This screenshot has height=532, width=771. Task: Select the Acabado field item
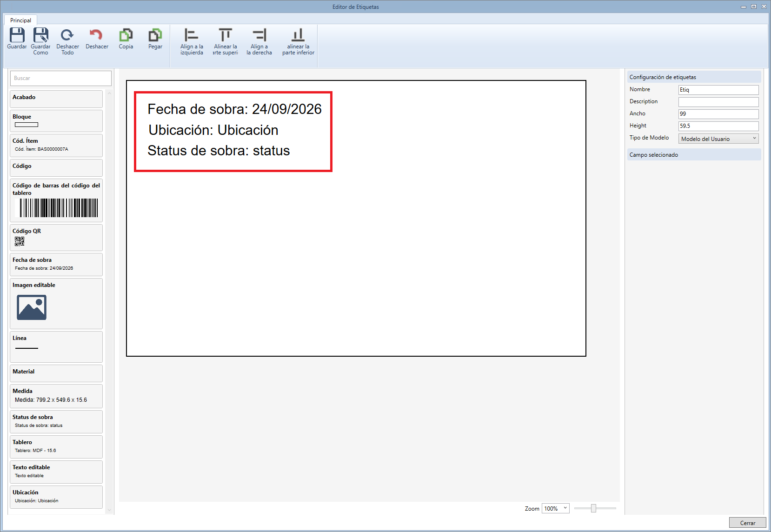point(56,99)
